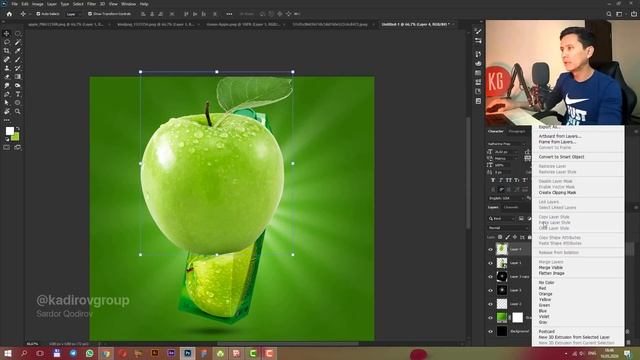Image resolution: width=640 pixels, height=360 pixels.
Task: Open more align options (three dots)
Action: (229, 14)
